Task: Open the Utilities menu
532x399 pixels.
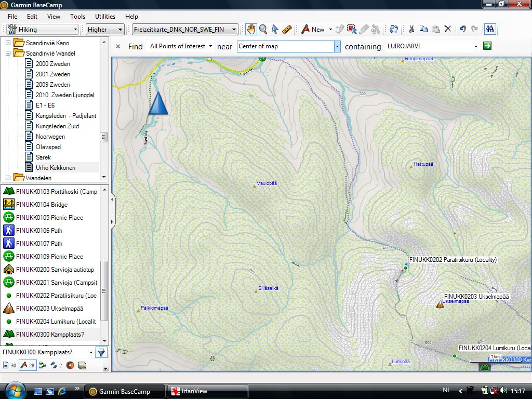Action: point(105,17)
